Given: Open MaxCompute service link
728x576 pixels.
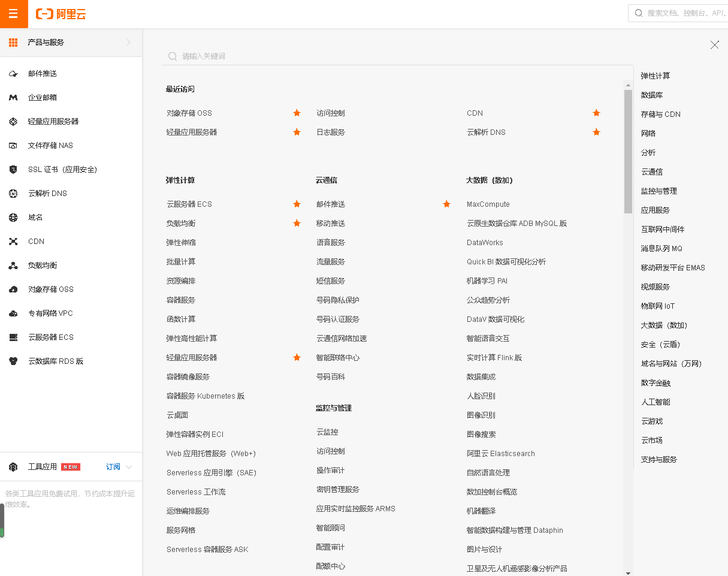Looking at the screenshot, I should [x=488, y=204].
